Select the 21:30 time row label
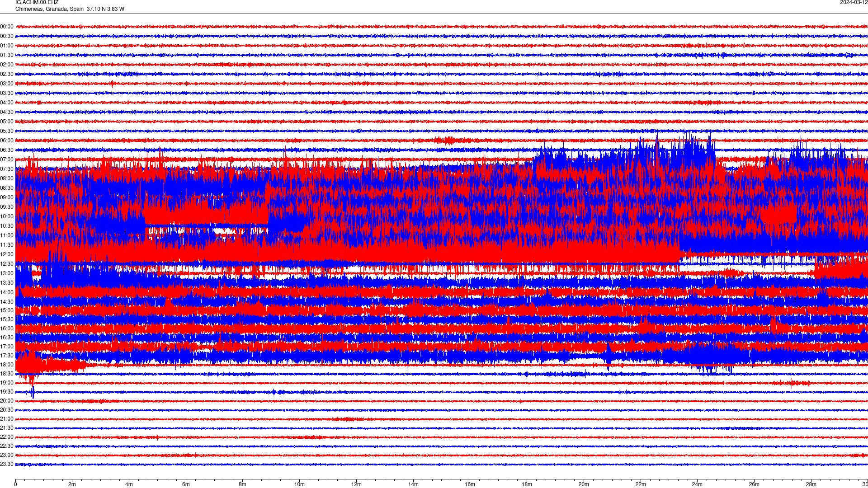This screenshot has width=868, height=488. point(7,428)
